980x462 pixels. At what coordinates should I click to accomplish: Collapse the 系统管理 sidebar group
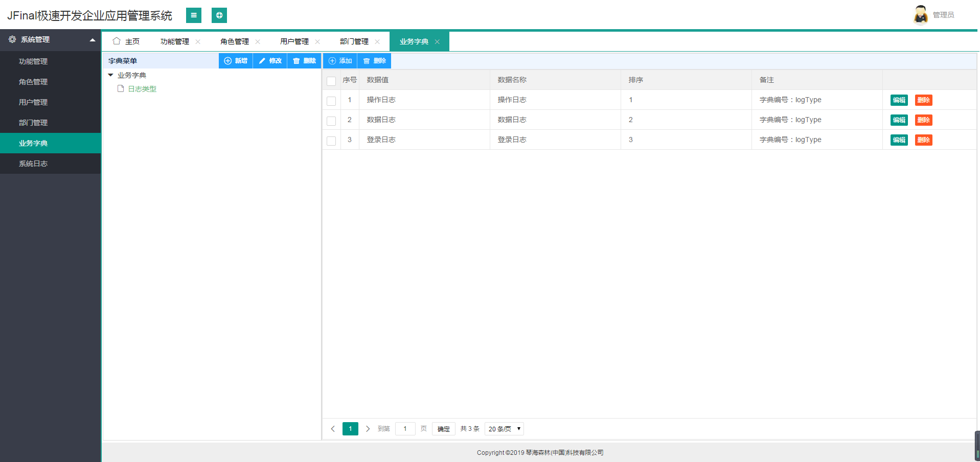tap(93, 40)
